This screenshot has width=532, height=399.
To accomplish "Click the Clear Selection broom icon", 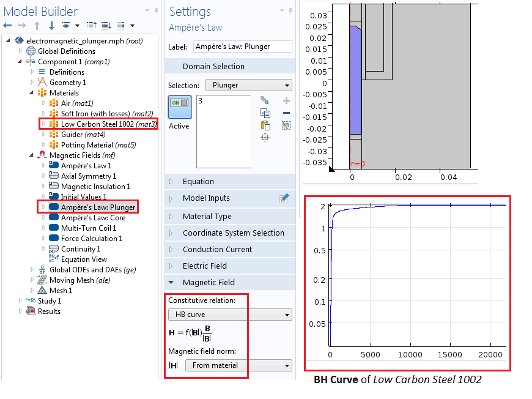I will 286,125.
